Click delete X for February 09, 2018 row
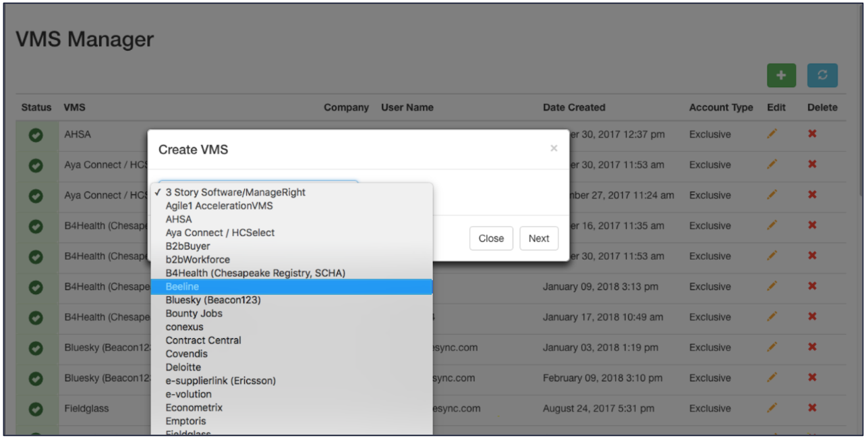 (x=812, y=378)
